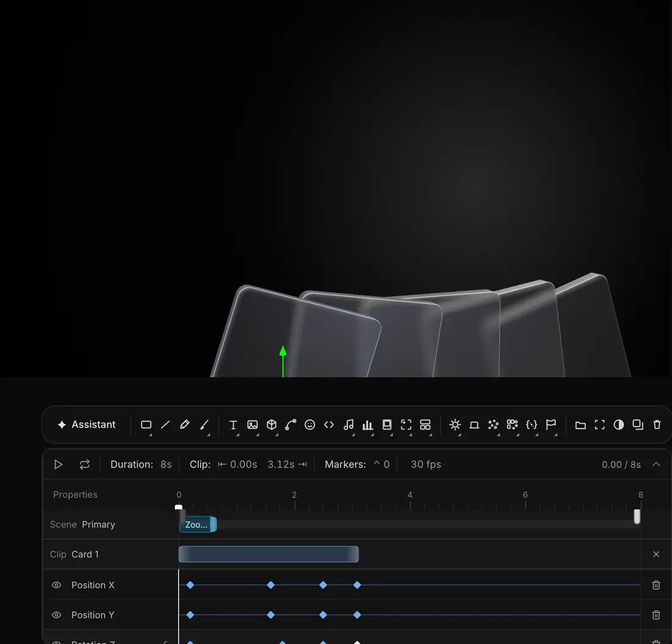Viewport: 672px width, 644px height.
Task: Close the Card 1 clip row
Action: [656, 554]
